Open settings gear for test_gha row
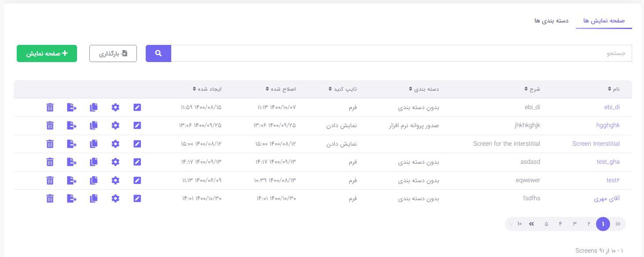The height and width of the screenshot is (257, 644). tap(115, 162)
